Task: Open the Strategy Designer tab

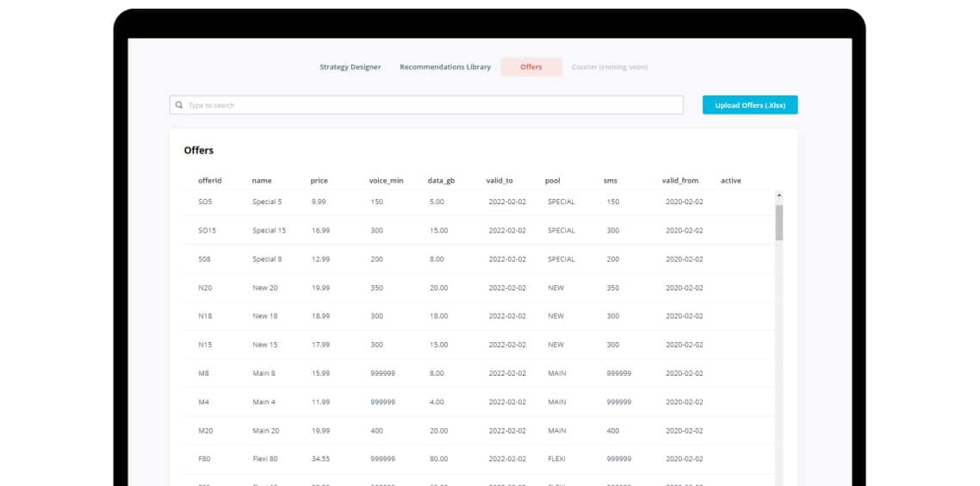Action: pos(350,67)
